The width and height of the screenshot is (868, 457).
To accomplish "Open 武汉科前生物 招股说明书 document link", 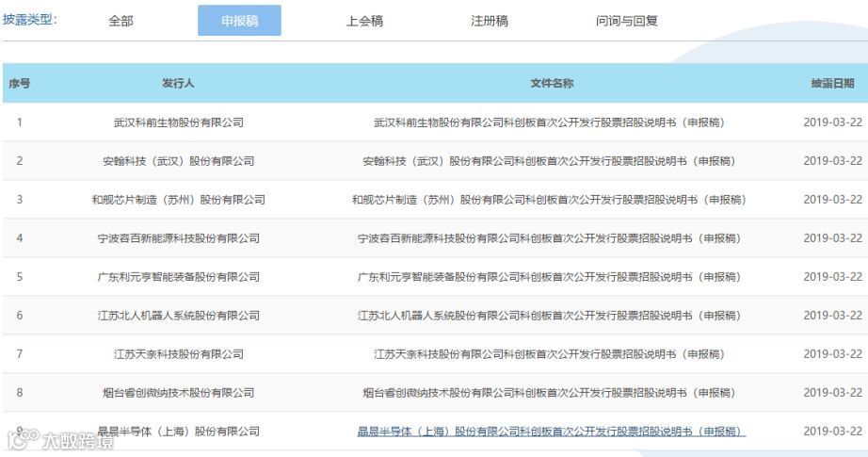I will pos(549,122).
